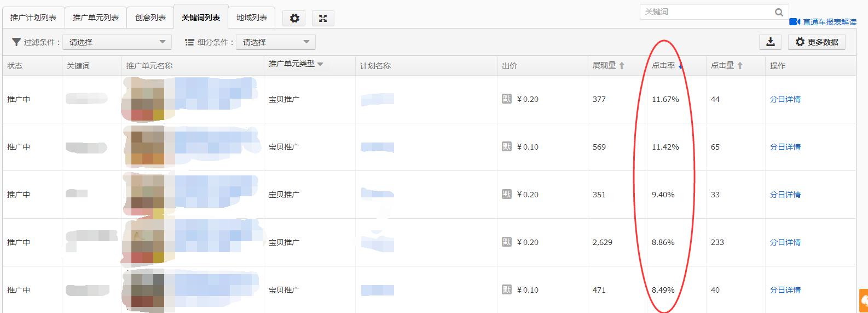Click the 关键词 search input field
The height and width of the screenshot is (313, 868).
(706, 12)
